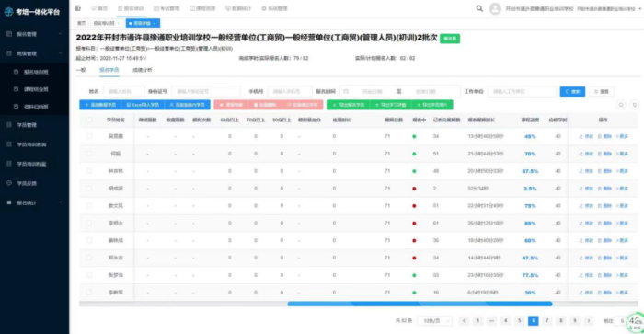Image resolution: width=644 pixels, height=334 pixels.
Task: Click the 课程结业班 submenu icon
Action: pyautogui.click(x=16, y=89)
